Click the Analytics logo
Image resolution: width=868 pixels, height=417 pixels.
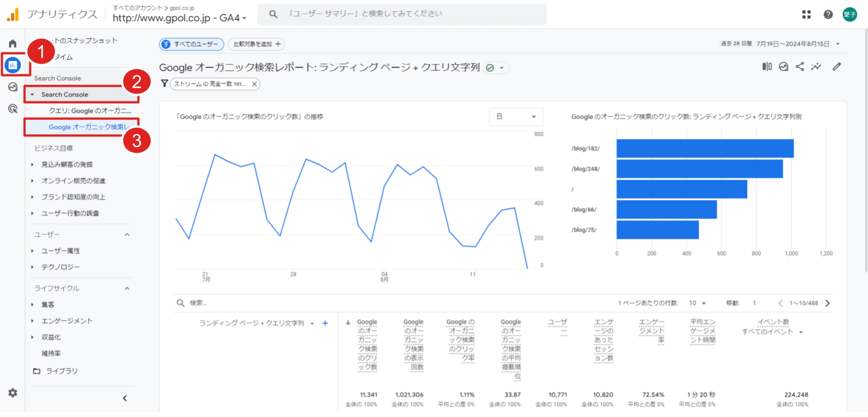pyautogui.click(x=13, y=14)
